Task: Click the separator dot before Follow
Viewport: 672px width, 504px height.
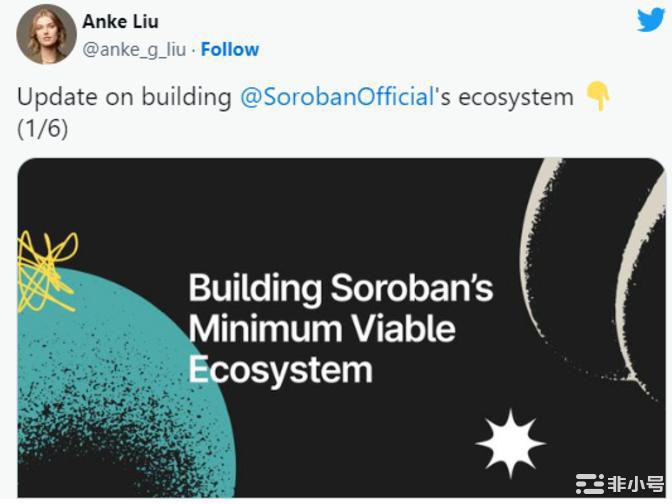Action: pyautogui.click(x=195, y=49)
